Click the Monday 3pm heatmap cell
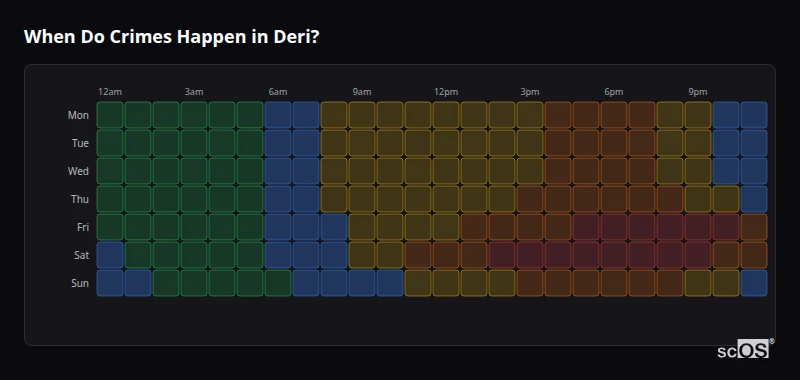 (530, 115)
